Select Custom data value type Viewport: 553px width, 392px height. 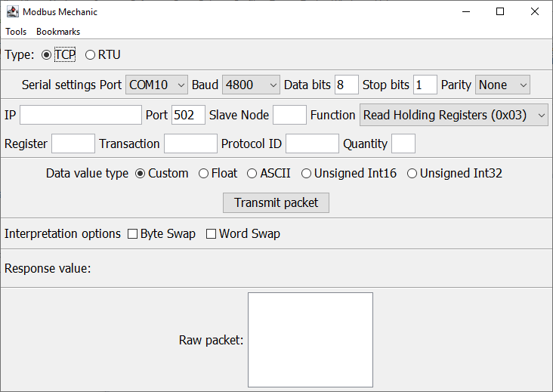140,174
